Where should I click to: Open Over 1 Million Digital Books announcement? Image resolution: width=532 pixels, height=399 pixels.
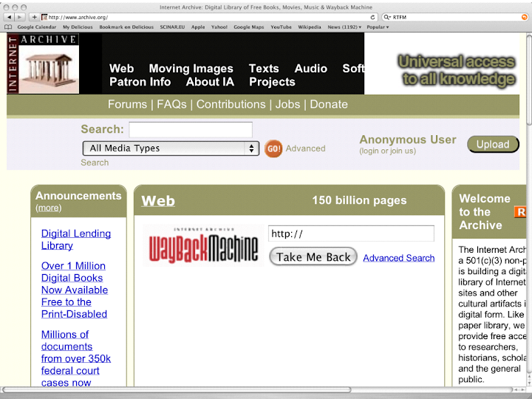click(x=75, y=290)
